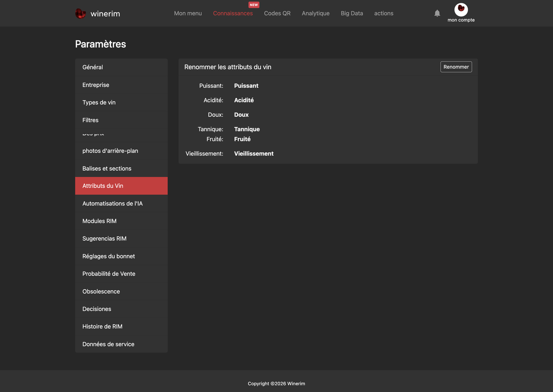This screenshot has width=553, height=392.
Task: Open Données de service settings
Action: click(121, 344)
